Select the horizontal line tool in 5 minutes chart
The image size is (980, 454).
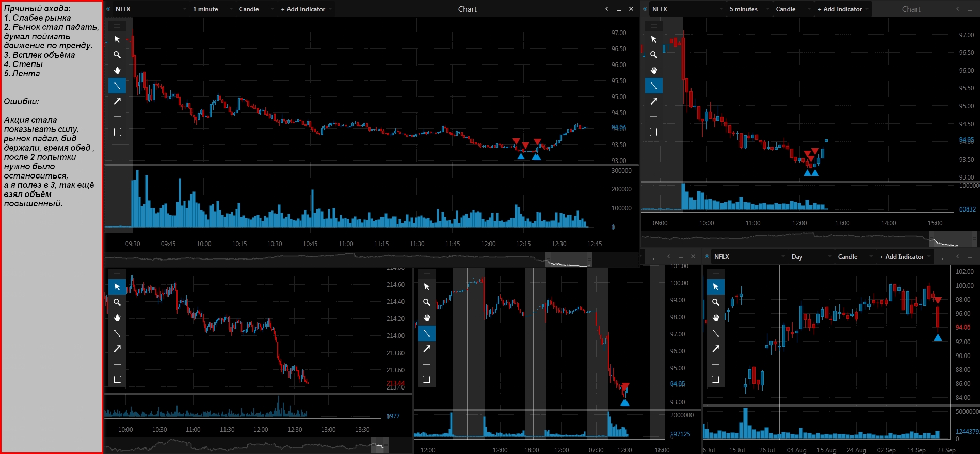[x=654, y=117]
